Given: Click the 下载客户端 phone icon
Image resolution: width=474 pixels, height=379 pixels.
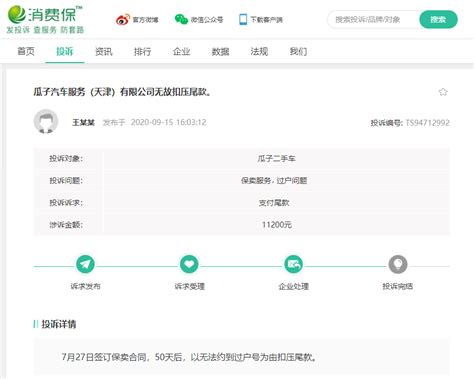Looking at the screenshot, I should pyautogui.click(x=243, y=20).
